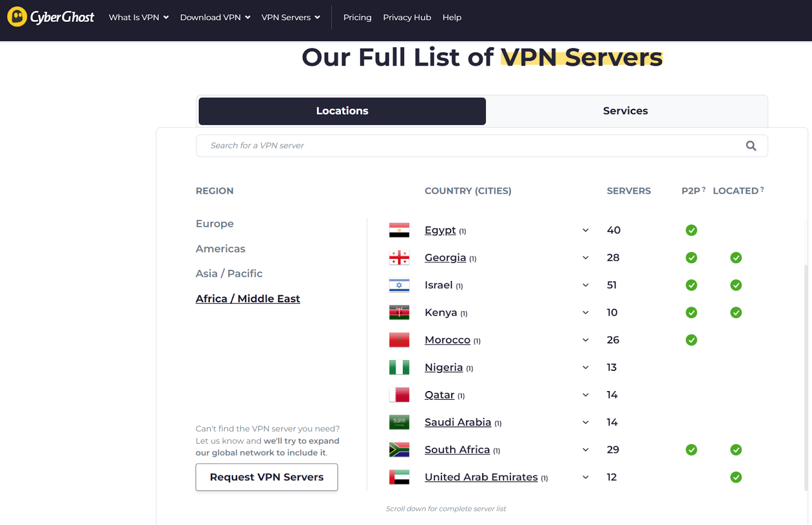
Task: Click South Africa's Located green checkmark
Action: 736,449
